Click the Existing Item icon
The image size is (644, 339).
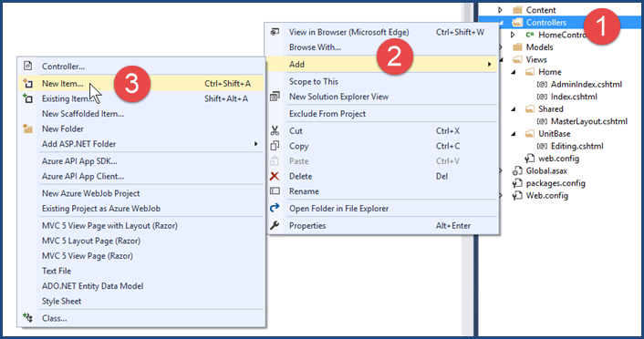click(x=27, y=98)
